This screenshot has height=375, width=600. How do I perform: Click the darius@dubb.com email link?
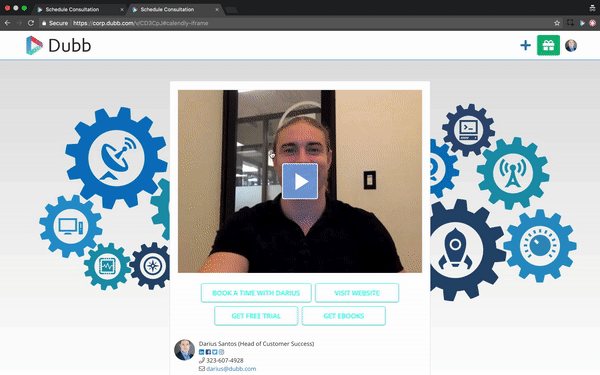[231, 369]
